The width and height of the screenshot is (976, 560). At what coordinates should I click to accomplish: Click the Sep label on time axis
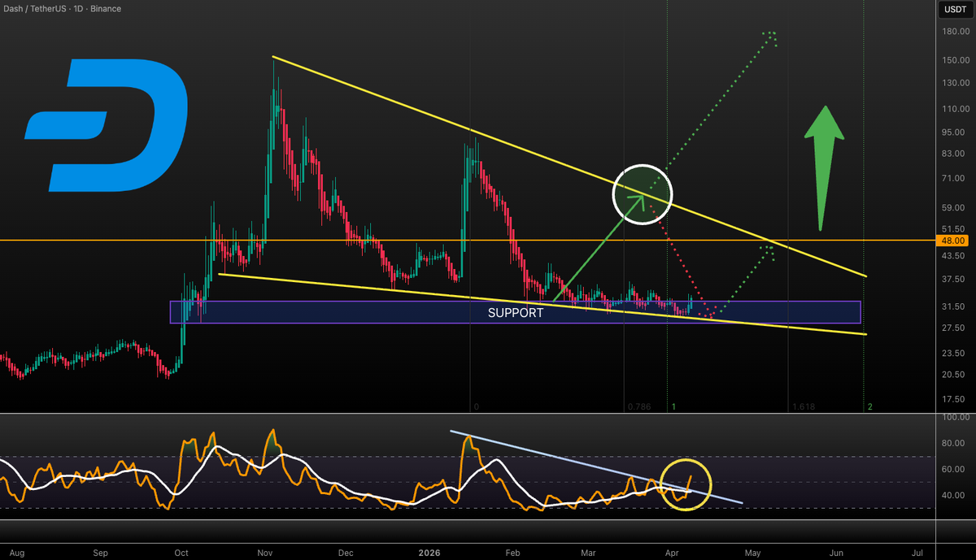tap(101, 553)
